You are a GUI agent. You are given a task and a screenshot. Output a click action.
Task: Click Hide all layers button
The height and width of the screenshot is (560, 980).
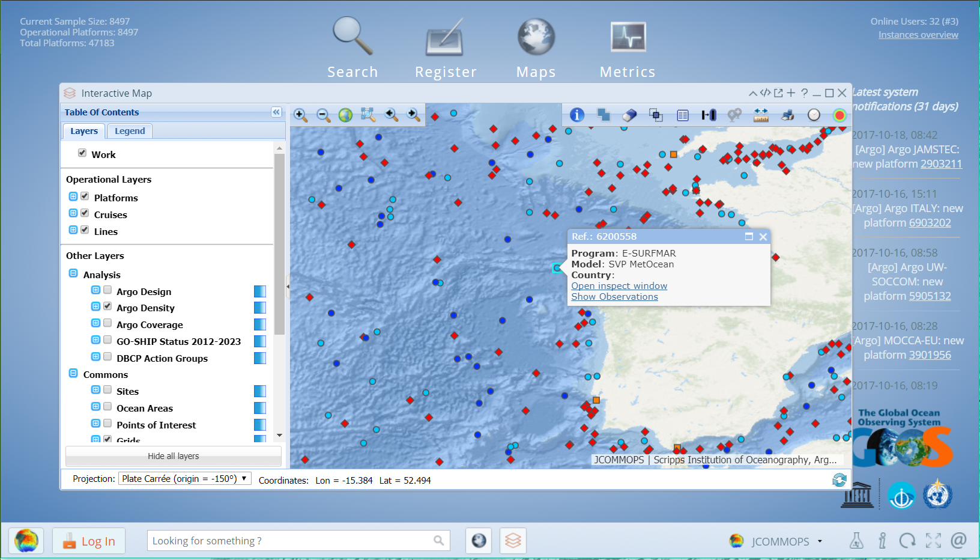[174, 456]
